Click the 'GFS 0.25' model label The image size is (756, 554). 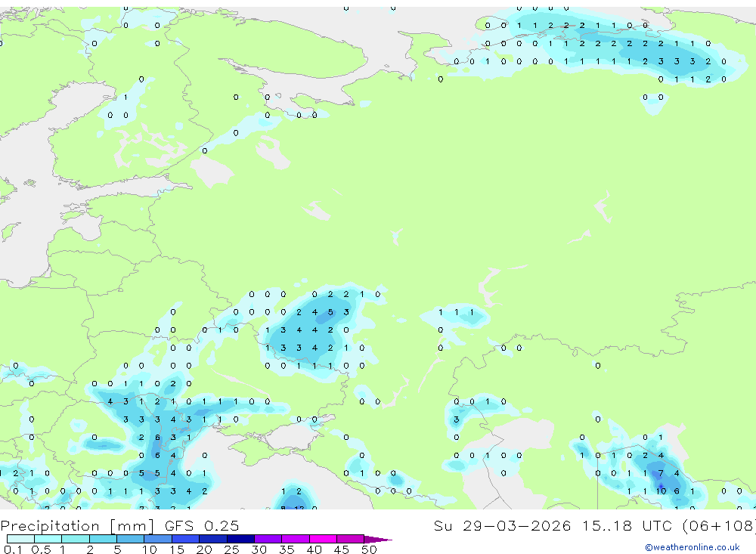click(x=202, y=525)
